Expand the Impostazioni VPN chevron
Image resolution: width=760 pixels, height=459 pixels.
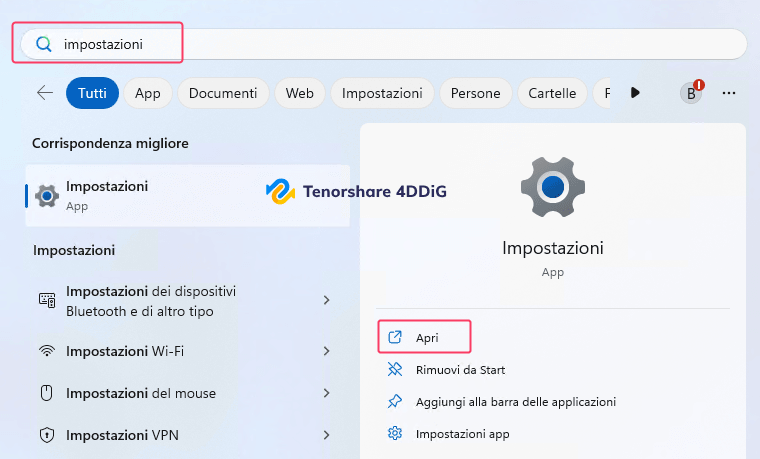[x=327, y=435]
